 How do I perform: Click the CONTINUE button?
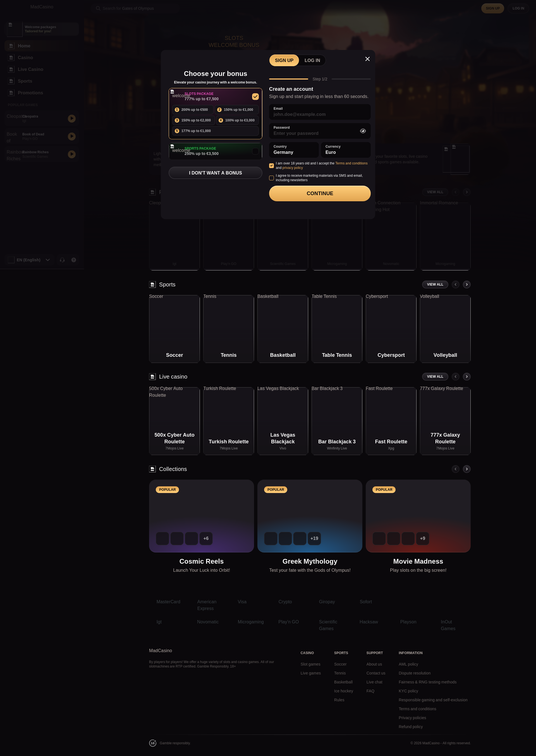pyautogui.click(x=320, y=193)
